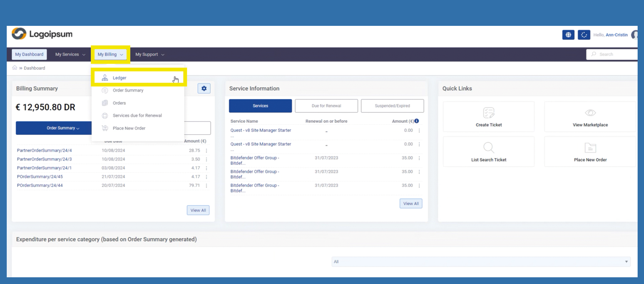Click Place New Order quick link icon

point(590,148)
